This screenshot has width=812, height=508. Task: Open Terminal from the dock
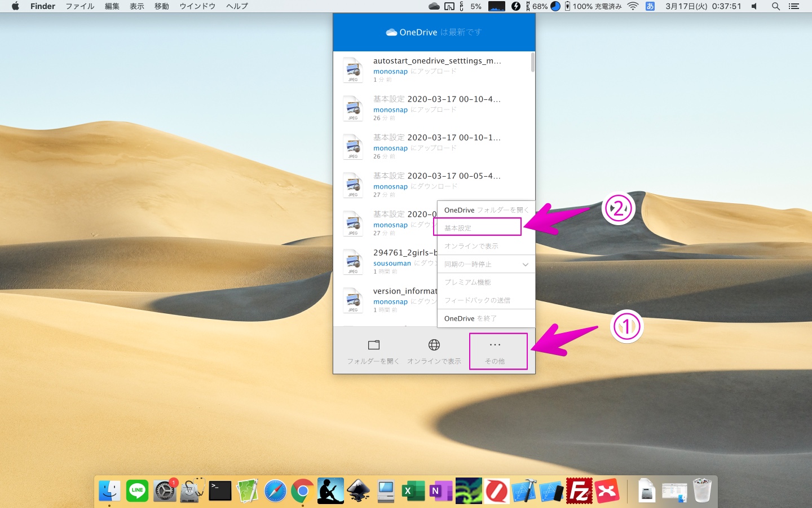(x=220, y=491)
